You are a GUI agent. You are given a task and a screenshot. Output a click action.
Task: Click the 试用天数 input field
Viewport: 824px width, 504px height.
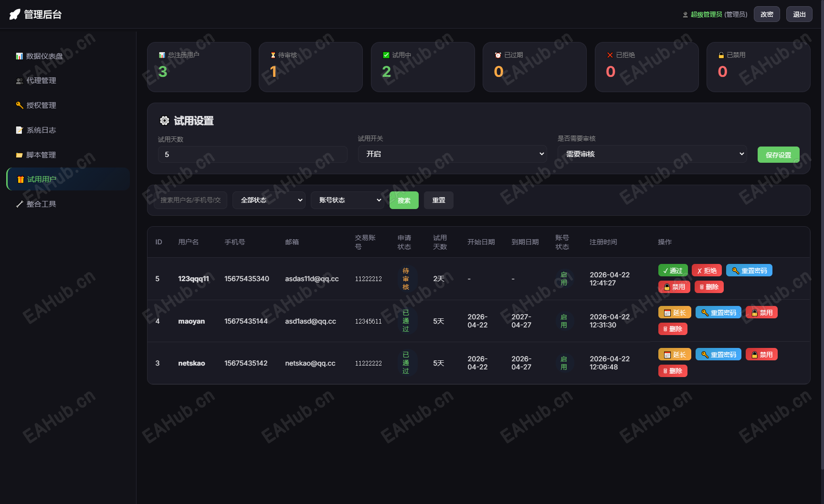(x=253, y=155)
